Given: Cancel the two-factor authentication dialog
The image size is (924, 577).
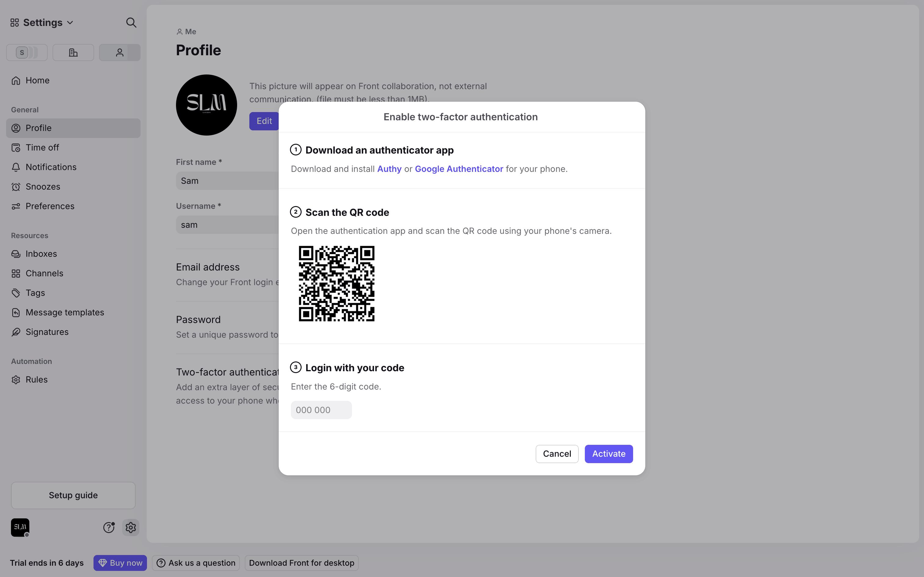Looking at the screenshot, I should [557, 454].
